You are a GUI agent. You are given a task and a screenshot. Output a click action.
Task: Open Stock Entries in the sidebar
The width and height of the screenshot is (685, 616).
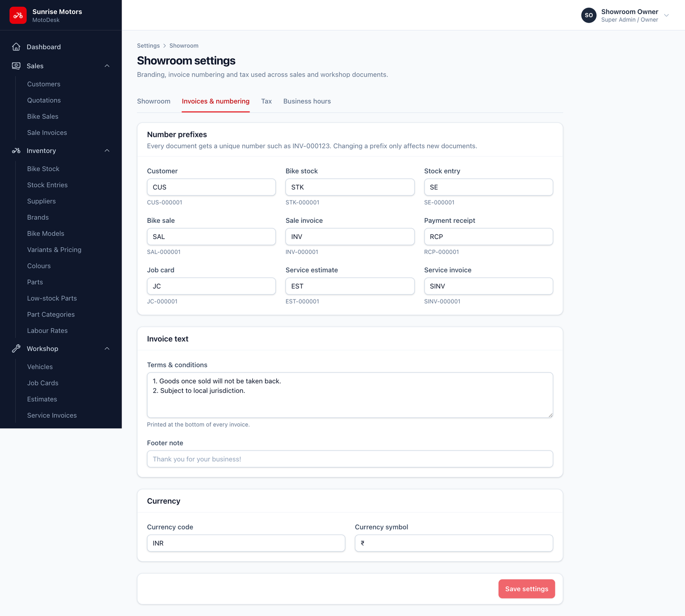tap(48, 185)
